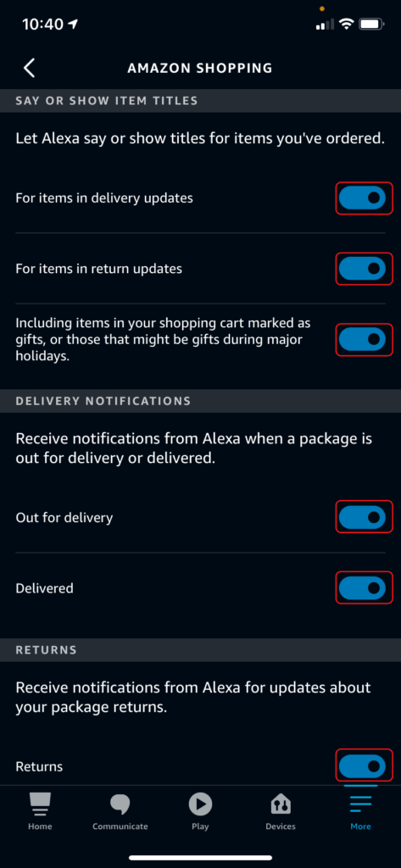Select the Communicate tab label
This screenshot has height=868, width=401.
coord(120,826)
